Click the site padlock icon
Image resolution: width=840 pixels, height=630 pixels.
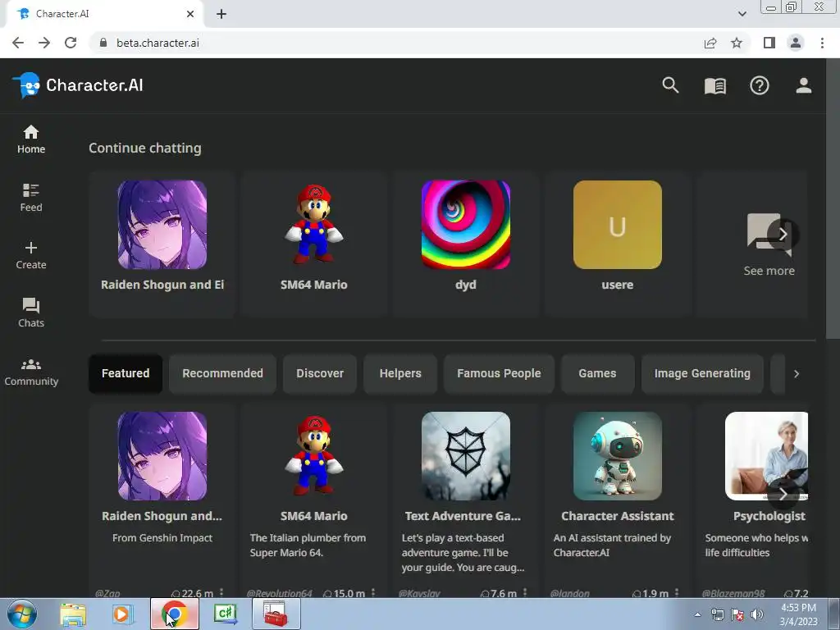click(x=103, y=43)
